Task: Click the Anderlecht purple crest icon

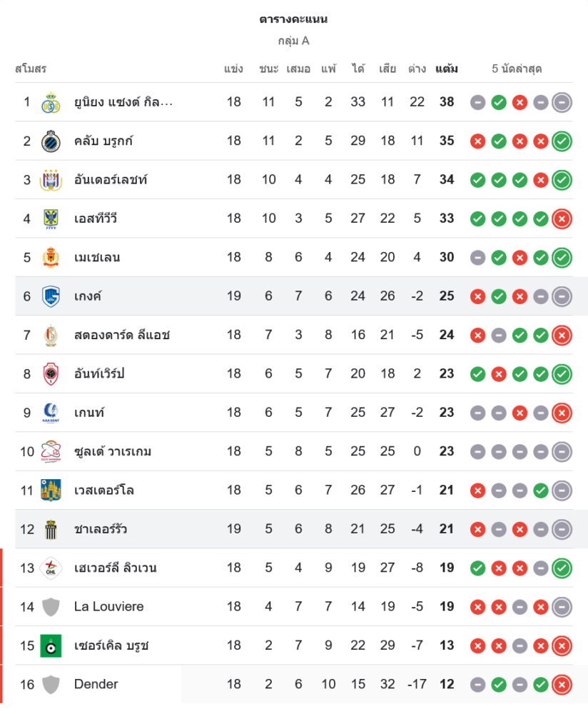Action: pyautogui.click(x=50, y=180)
